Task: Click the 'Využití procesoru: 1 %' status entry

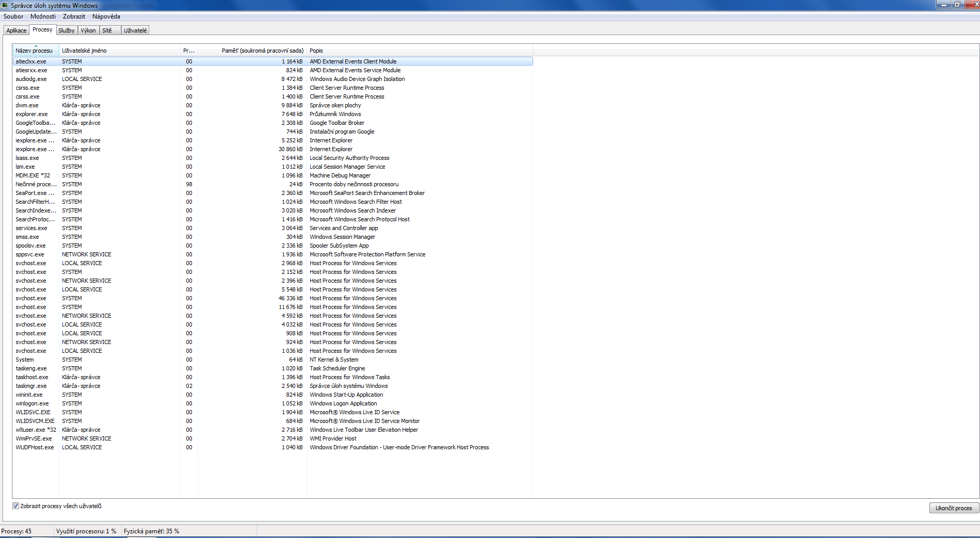Action: pos(86,531)
